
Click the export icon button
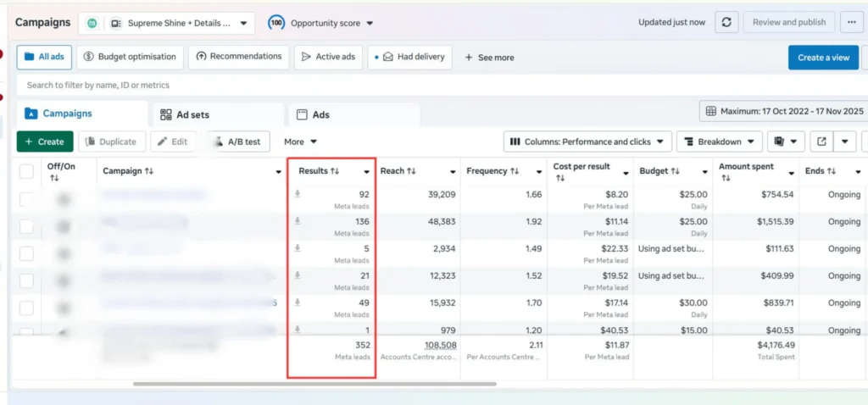[x=821, y=141]
